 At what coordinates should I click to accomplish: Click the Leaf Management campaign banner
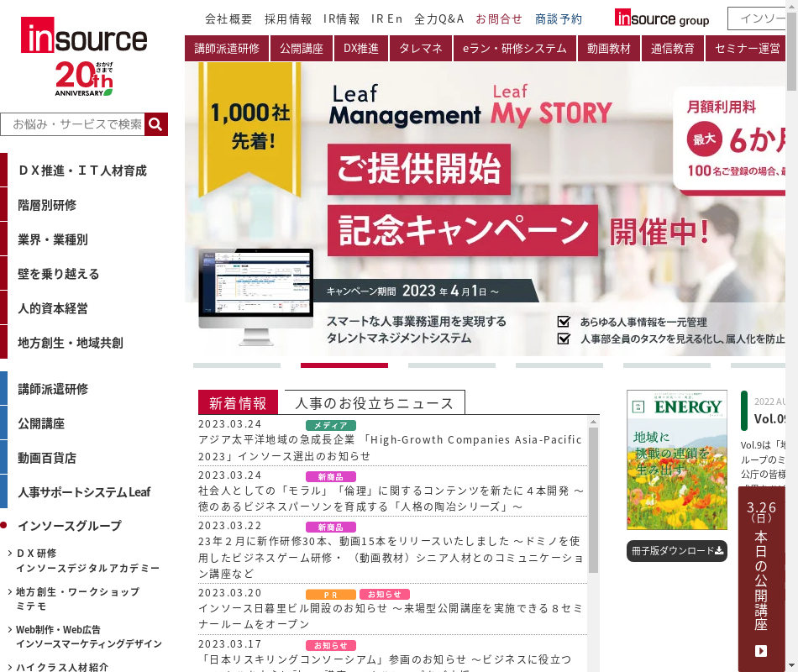(x=485, y=208)
